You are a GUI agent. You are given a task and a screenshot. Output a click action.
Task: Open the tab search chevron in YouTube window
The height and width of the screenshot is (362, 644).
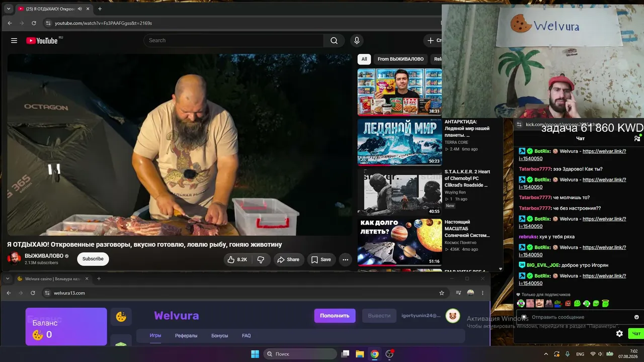point(9,9)
